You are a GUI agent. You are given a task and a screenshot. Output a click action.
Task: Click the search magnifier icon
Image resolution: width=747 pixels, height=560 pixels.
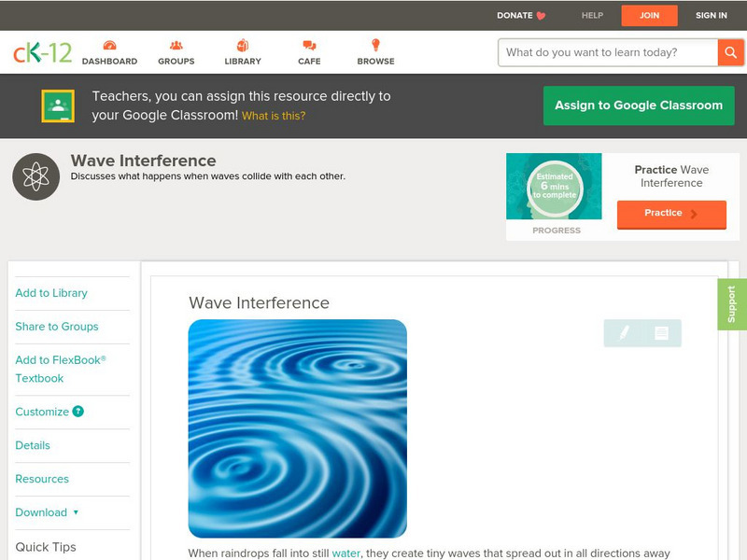[x=730, y=52]
